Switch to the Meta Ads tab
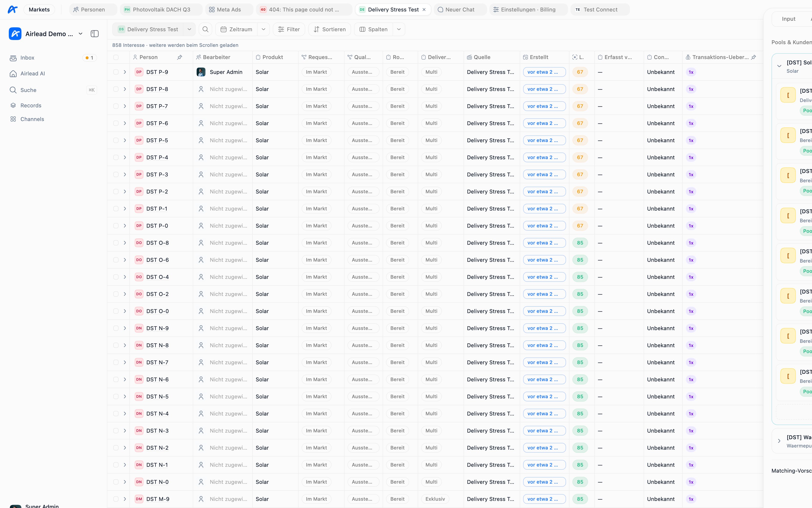 click(229, 10)
